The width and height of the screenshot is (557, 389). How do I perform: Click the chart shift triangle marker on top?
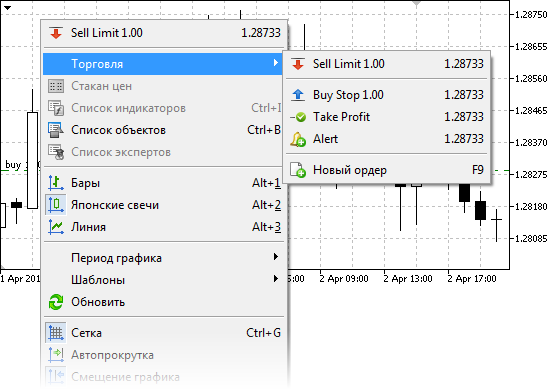[417, 4]
